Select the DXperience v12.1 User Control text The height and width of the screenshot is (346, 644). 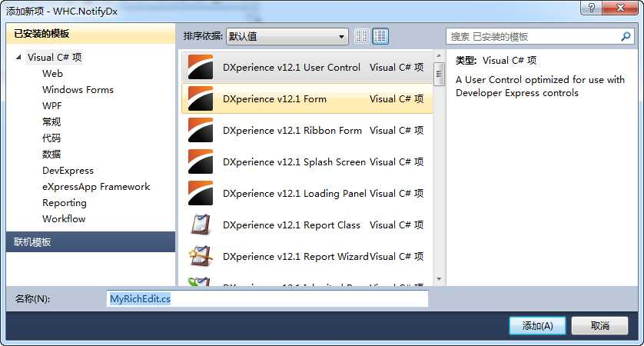point(291,67)
